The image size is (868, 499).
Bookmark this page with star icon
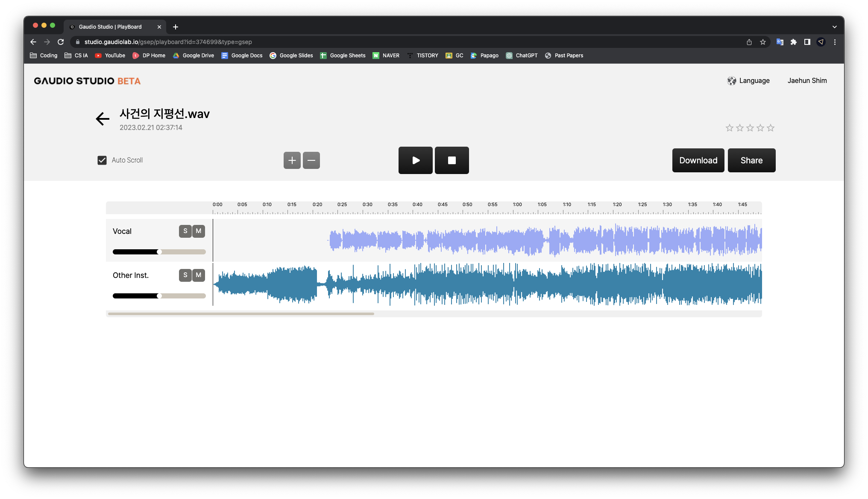click(763, 42)
